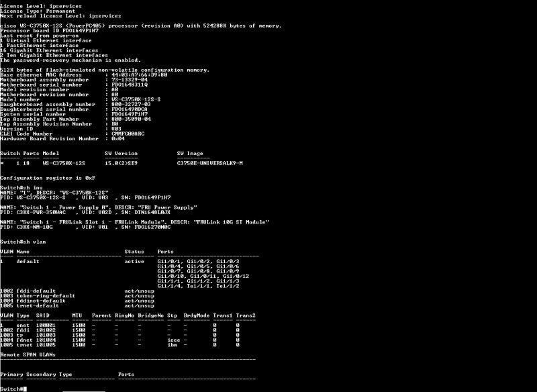Click the "Secondary" column header
537x392 pixels.
(41, 375)
